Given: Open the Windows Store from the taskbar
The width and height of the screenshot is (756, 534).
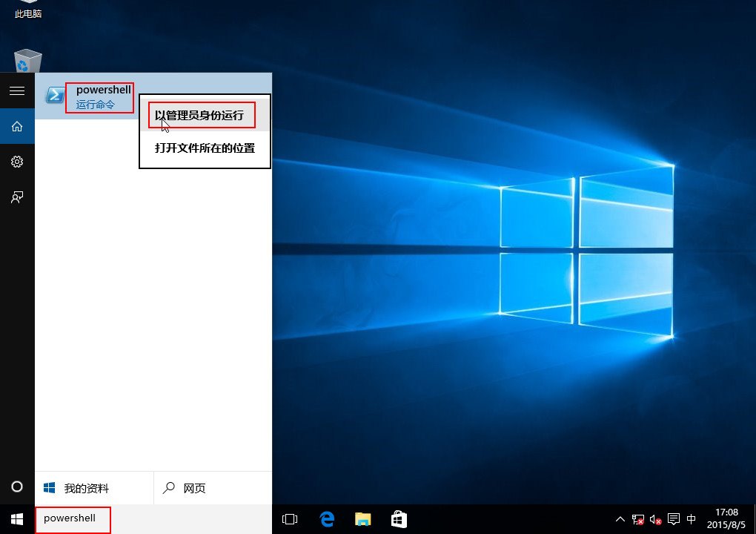Looking at the screenshot, I should 399,519.
